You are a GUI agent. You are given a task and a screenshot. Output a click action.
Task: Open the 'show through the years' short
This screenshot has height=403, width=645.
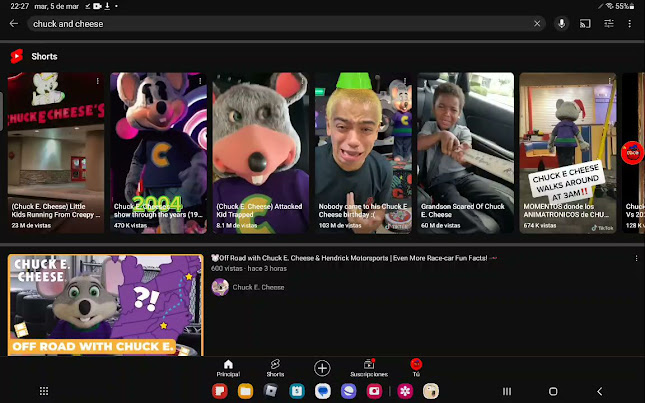pos(158,153)
